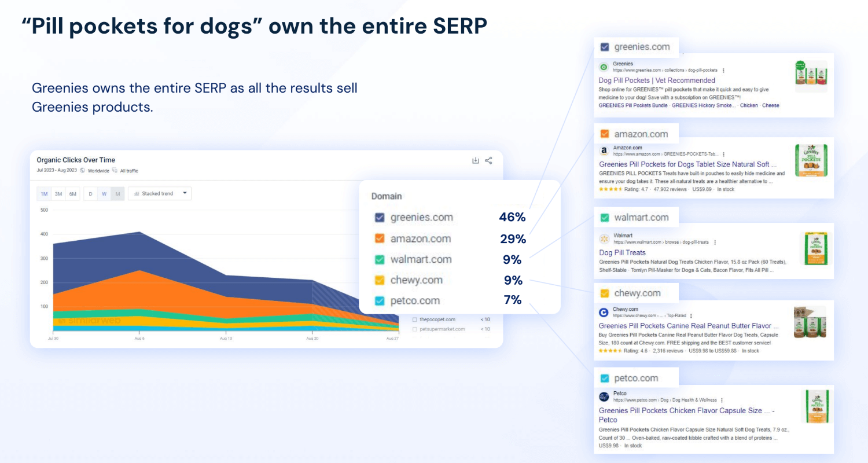Open the 'Cheese' sitelink under Greenies
The height and width of the screenshot is (463, 868).
tap(771, 105)
